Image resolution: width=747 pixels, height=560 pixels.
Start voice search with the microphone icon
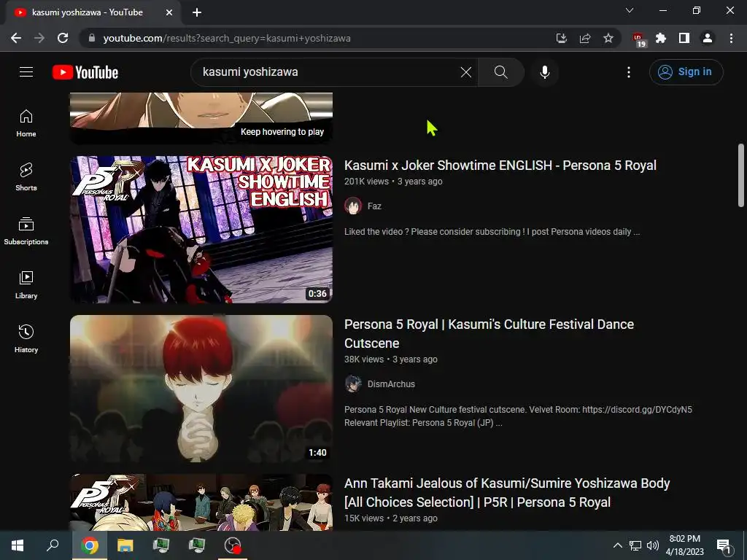[544, 72]
